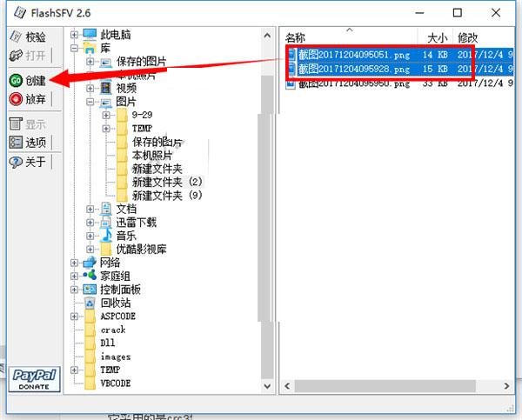This screenshot has height=420, width=522.
Task: Select 此电脑 computer icon in tree
Action: point(90,34)
